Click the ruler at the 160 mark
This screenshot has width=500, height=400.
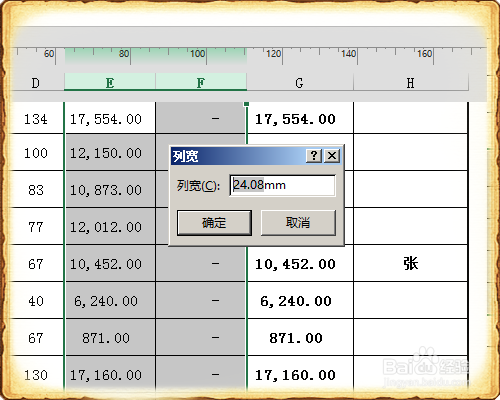point(425,53)
